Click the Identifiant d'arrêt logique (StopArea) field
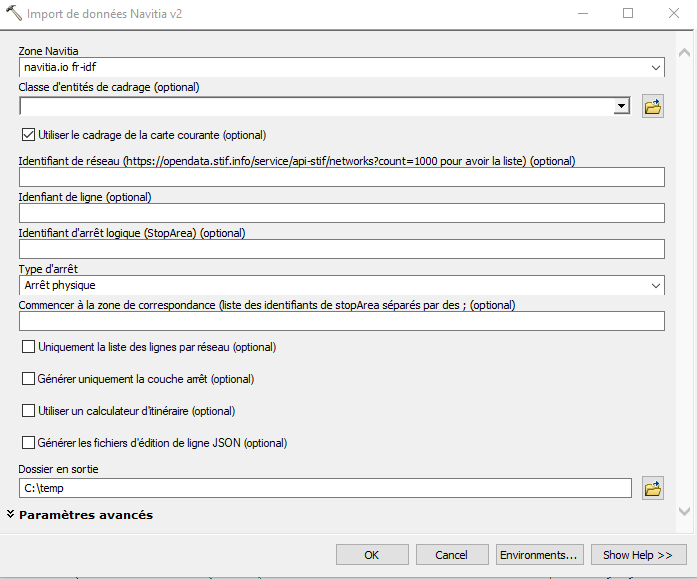The image size is (697, 579). coord(341,249)
